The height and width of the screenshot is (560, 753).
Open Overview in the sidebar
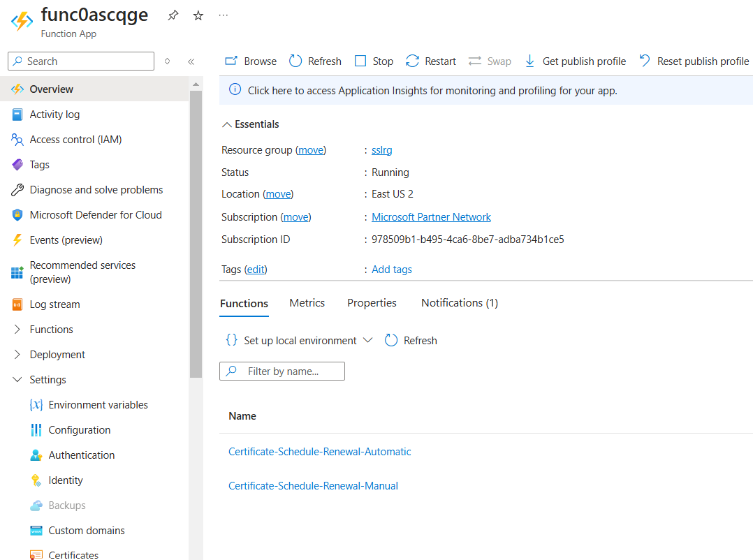94,89
